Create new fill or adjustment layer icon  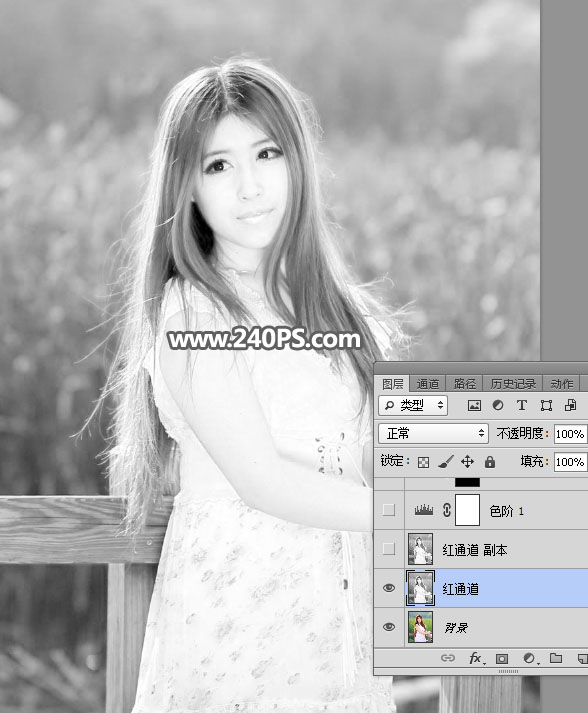click(529, 658)
